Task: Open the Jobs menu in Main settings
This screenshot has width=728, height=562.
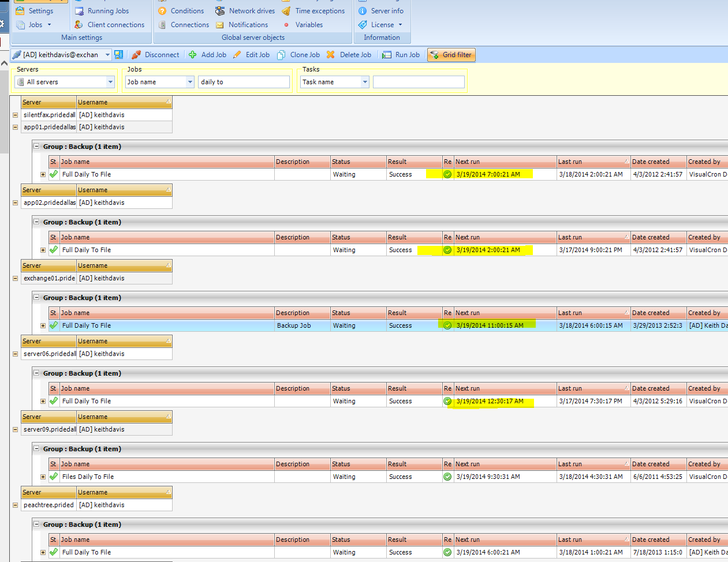Action: click(x=35, y=25)
